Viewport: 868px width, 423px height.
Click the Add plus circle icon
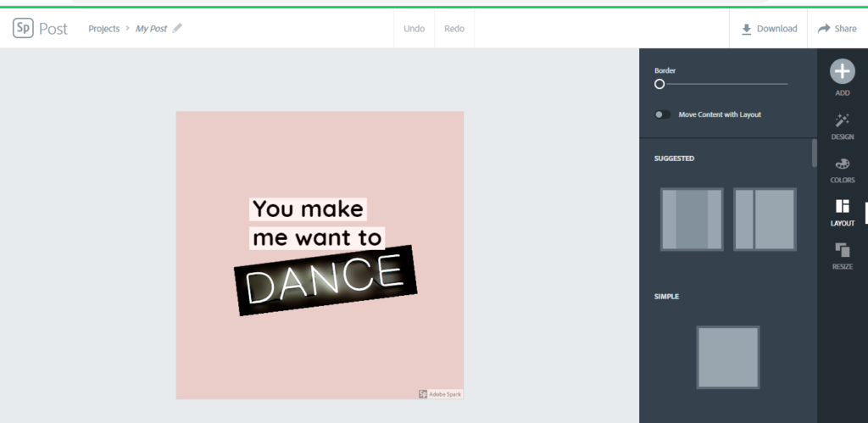point(842,71)
